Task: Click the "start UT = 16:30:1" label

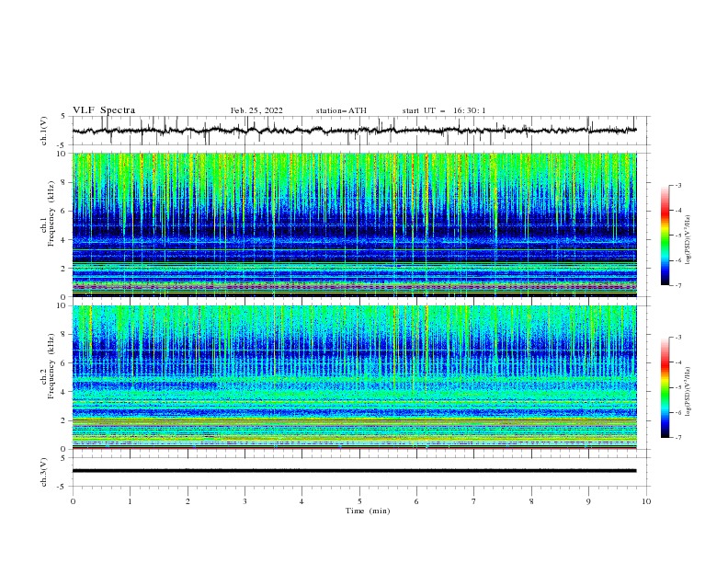Action: (444, 110)
